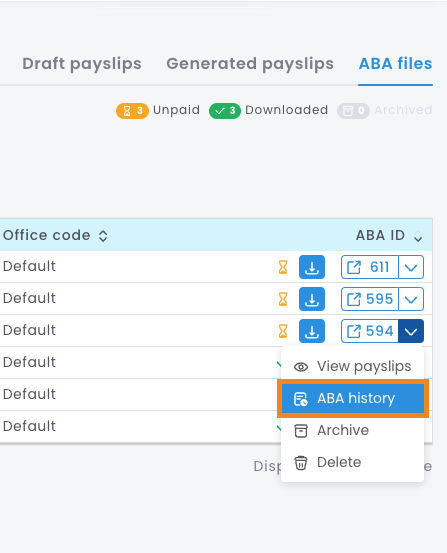Image resolution: width=447 pixels, height=553 pixels.
Task: Select ABA history from the menu
Action: [353, 399]
